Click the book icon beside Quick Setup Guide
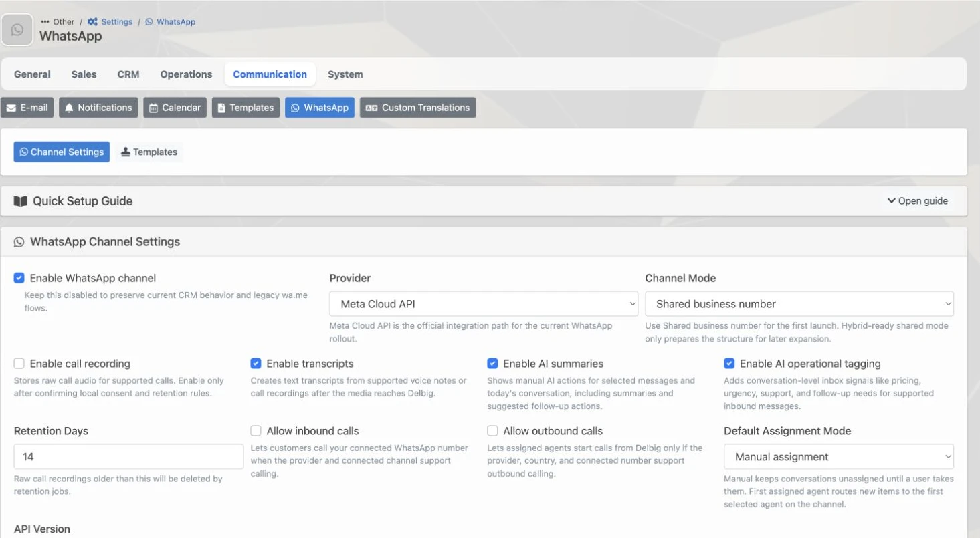This screenshot has height=538, width=980. 21,201
